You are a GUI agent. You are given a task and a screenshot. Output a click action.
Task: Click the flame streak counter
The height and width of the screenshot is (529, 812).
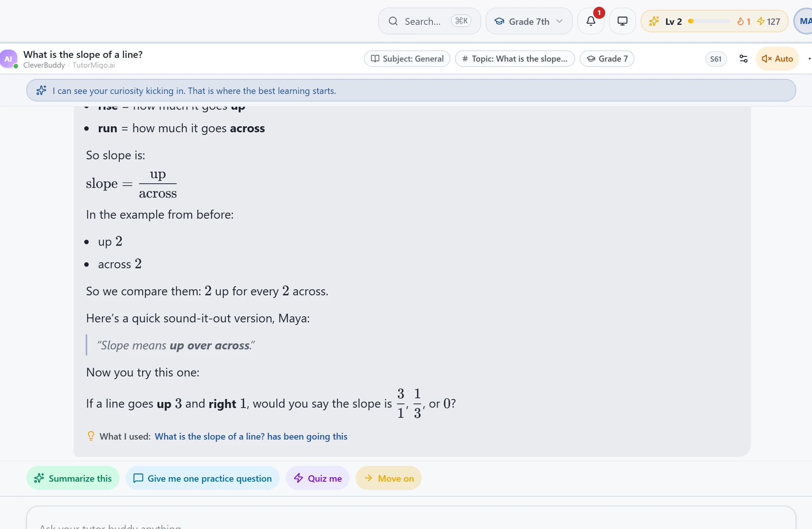744,21
